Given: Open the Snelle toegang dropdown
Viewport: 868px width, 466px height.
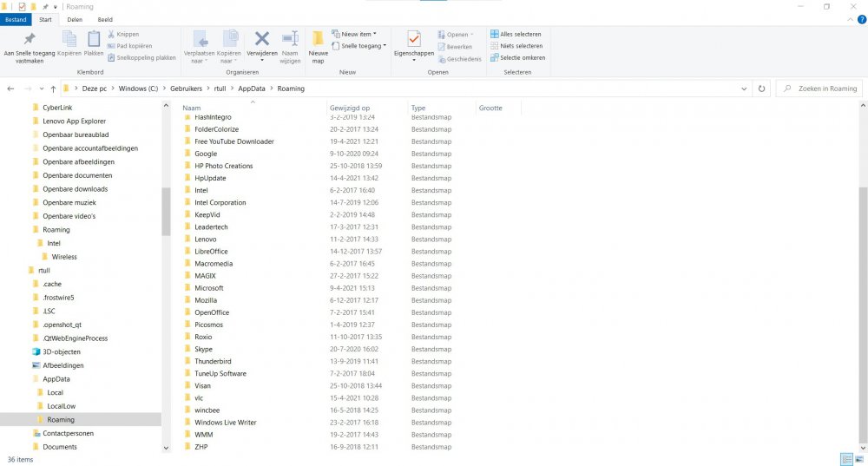Looking at the screenshot, I should [x=363, y=46].
